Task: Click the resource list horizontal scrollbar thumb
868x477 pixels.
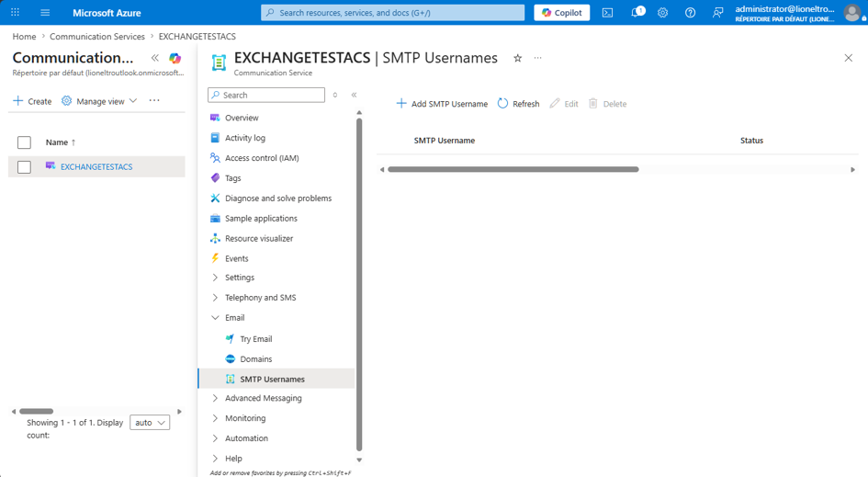Action: click(x=37, y=411)
